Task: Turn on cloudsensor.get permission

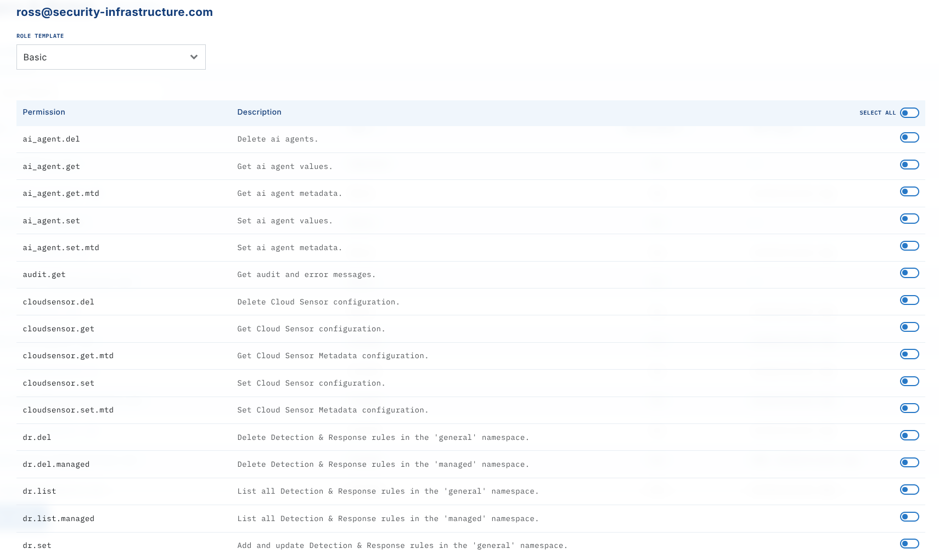Action: click(x=909, y=327)
